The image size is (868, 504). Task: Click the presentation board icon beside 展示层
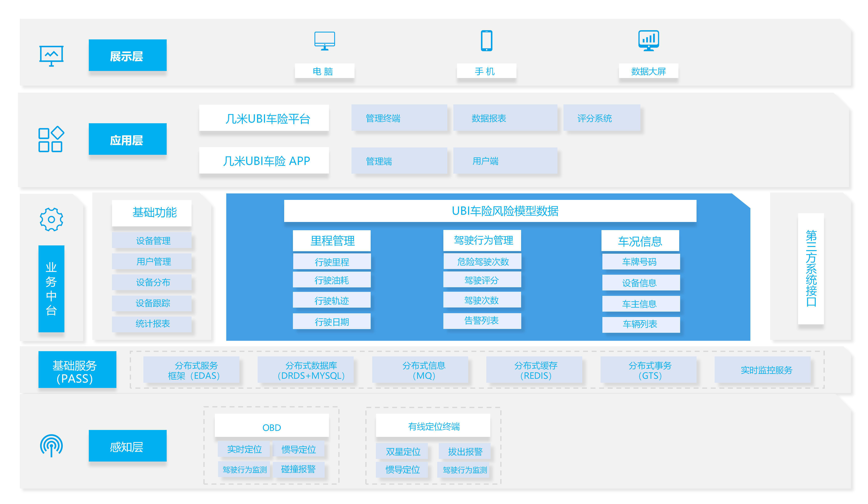pyautogui.click(x=51, y=56)
